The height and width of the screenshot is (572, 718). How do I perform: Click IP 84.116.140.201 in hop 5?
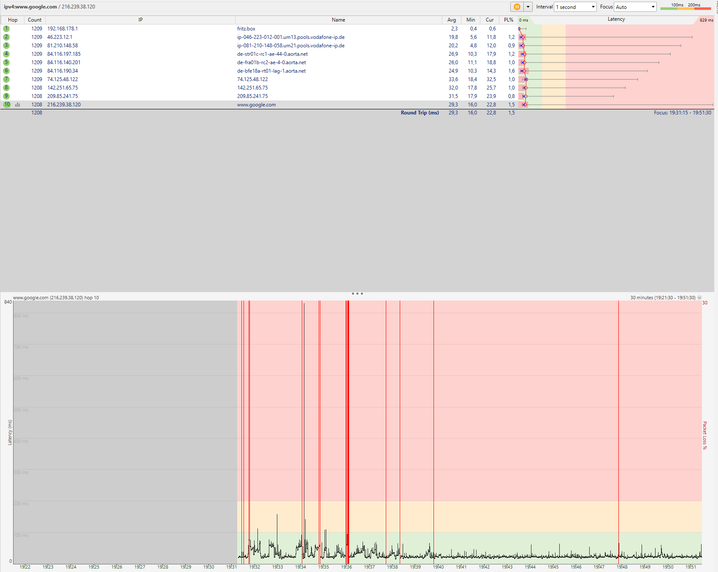pyautogui.click(x=64, y=62)
